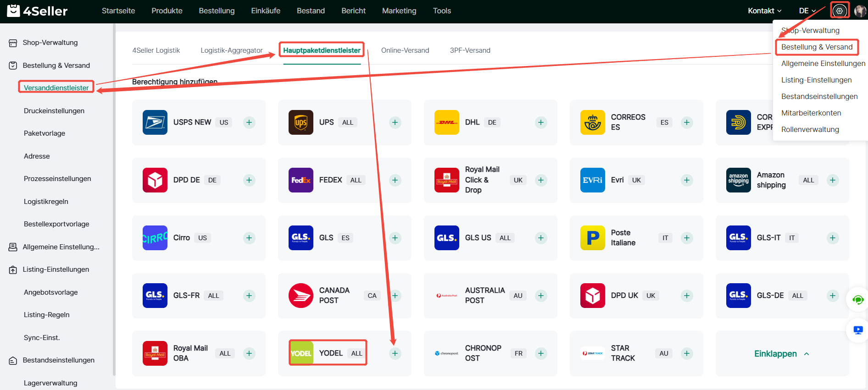
Task: Open Versanddienstleister in sidebar
Action: click(56, 88)
